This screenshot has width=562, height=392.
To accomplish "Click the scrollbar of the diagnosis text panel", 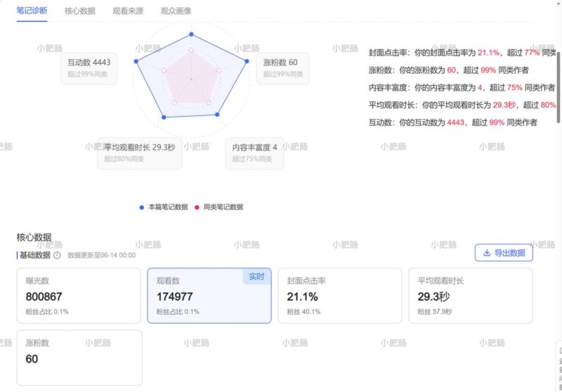I will coord(558,87).
